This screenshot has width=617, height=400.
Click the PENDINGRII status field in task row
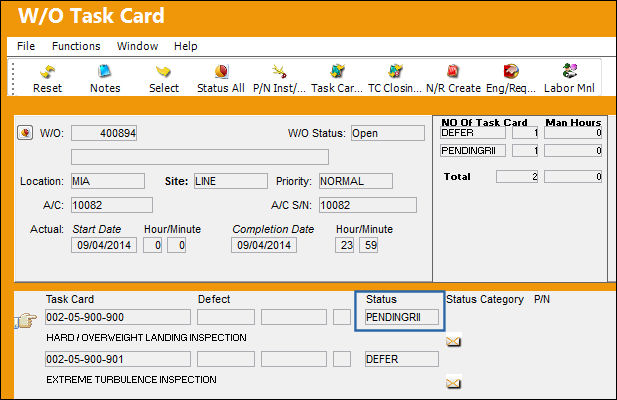click(402, 317)
